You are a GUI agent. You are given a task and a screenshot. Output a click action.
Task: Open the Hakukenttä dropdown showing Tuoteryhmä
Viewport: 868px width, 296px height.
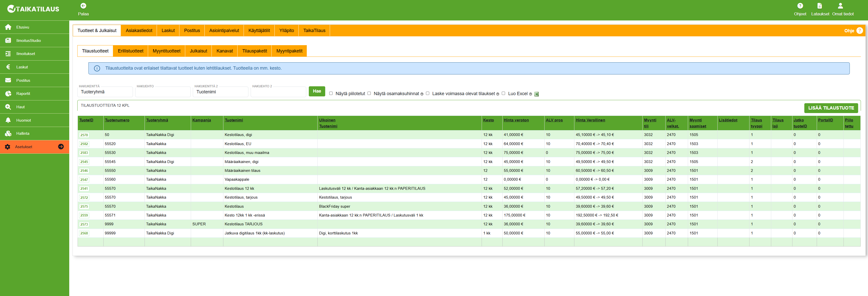(105, 92)
